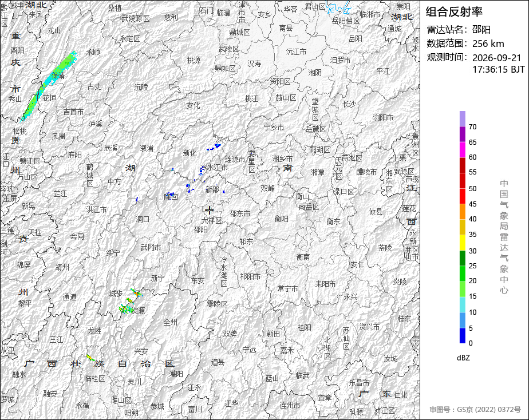Image resolution: width=529 pixels, height=420 pixels.
Task: Select the light purple swatch above 70
Action: point(462,118)
